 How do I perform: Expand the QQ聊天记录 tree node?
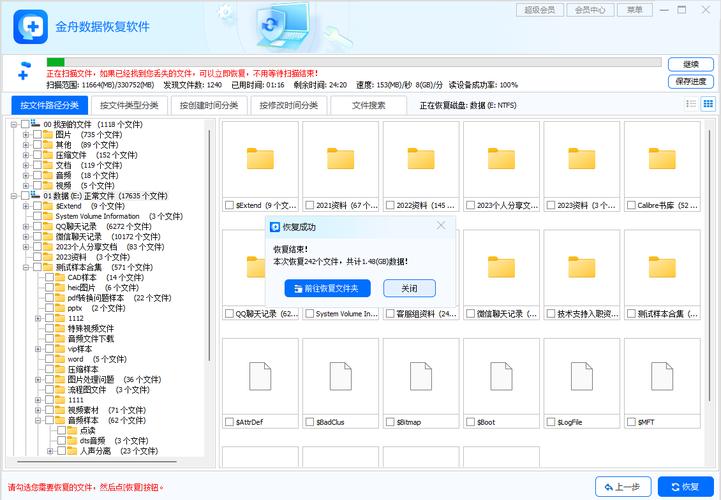click(x=26, y=226)
